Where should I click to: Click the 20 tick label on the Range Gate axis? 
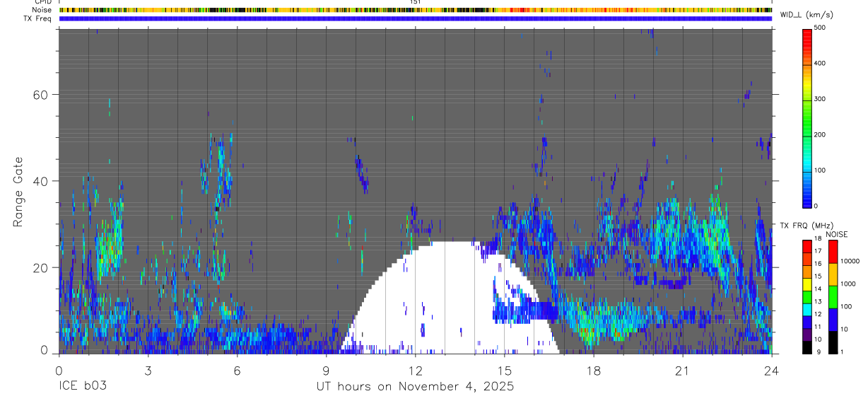41,267
